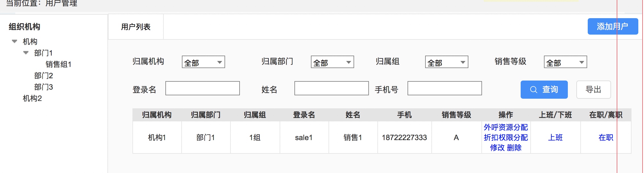Select 机构2 in organization tree
Screen dimensions: 644x173
(x=32, y=98)
